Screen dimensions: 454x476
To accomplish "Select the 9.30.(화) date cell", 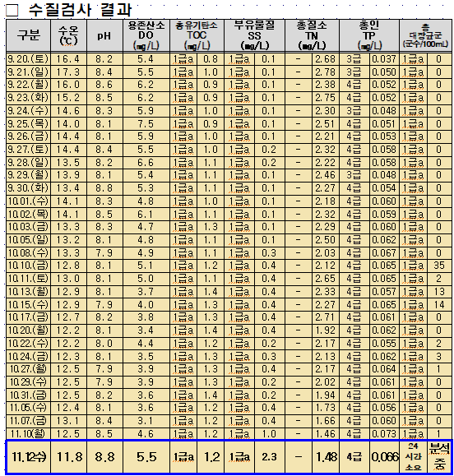I will (x=28, y=188).
